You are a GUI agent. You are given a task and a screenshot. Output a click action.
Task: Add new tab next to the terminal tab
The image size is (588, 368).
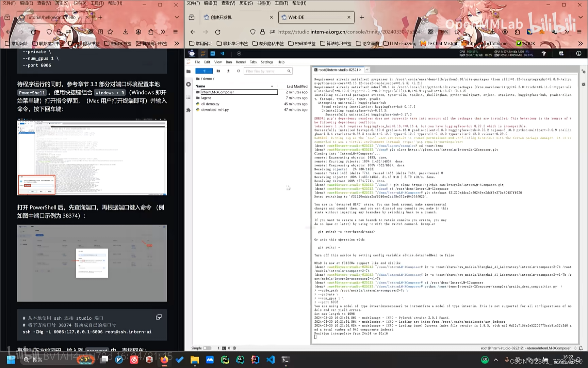(x=367, y=70)
